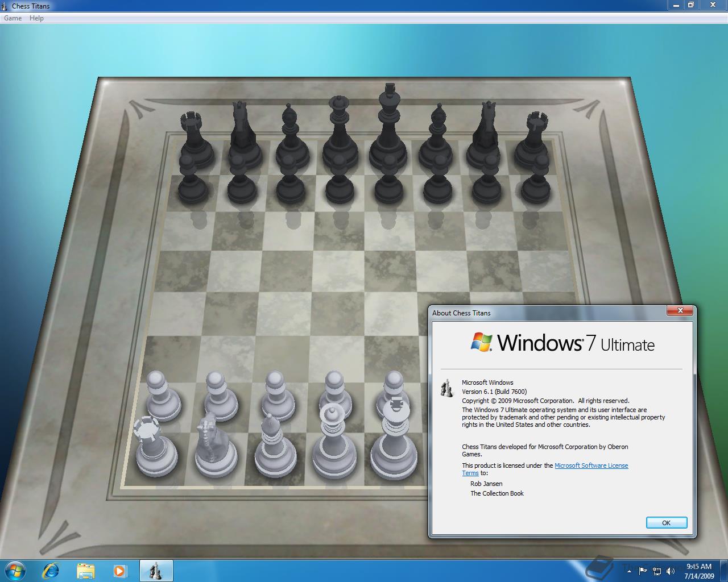Restore down the Chess Titans window
Image resolution: width=728 pixels, height=582 pixels.
point(691,5)
